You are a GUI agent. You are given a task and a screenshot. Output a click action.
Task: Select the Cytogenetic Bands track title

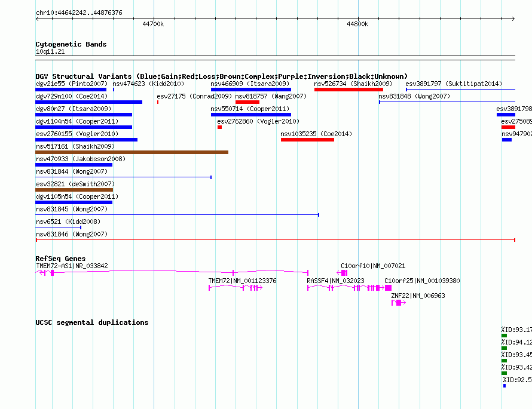pos(71,44)
